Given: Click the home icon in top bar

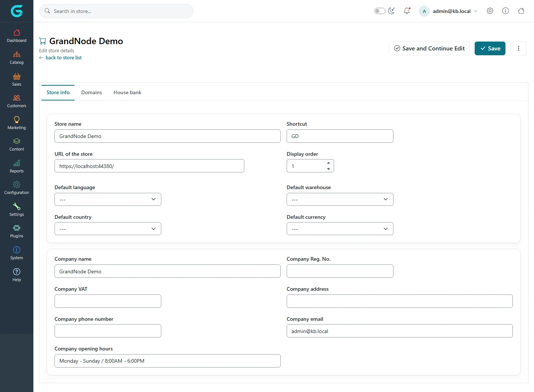Looking at the screenshot, I should 521,11.
